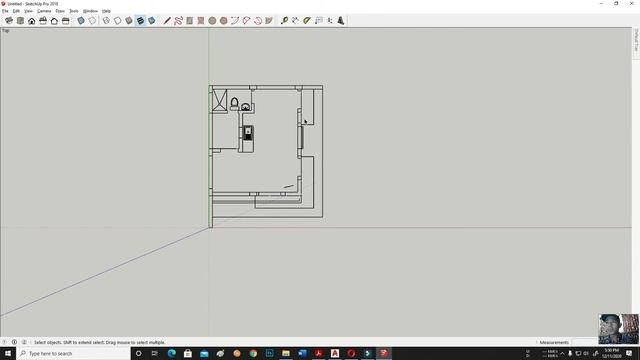
Task: Open the notification center icon
Action: point(629,353)
